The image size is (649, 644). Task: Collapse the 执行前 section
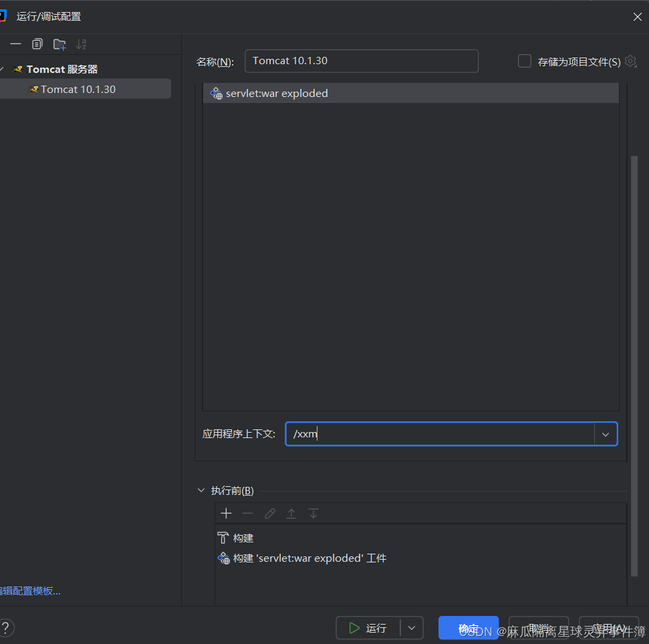tap(201, 490)
